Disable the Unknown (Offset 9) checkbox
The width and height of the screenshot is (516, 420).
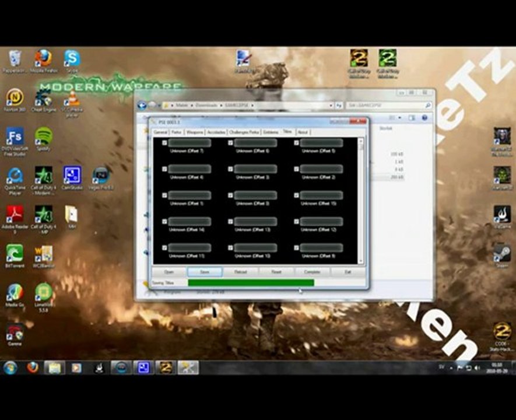(296, 247)
